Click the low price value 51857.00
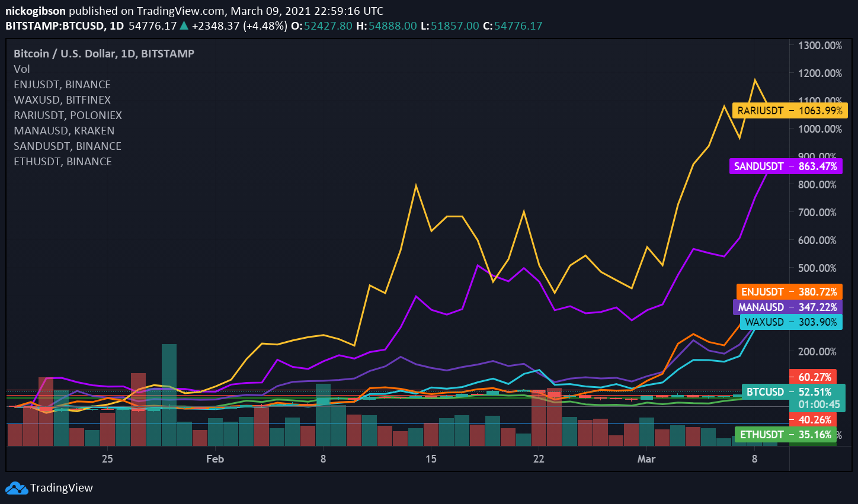The image size is (858, 504). 455,26
